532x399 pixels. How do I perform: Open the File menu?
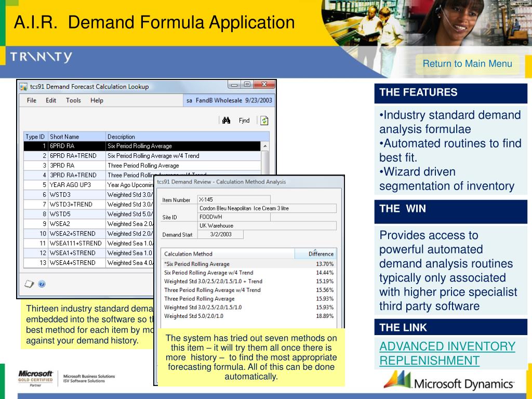click(x=32, y=100)
